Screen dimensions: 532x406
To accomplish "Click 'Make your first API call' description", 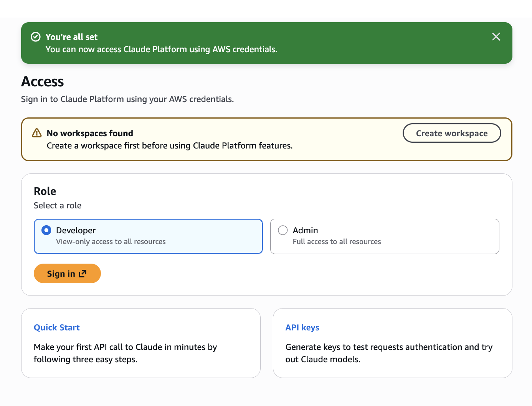I will 126,353.
